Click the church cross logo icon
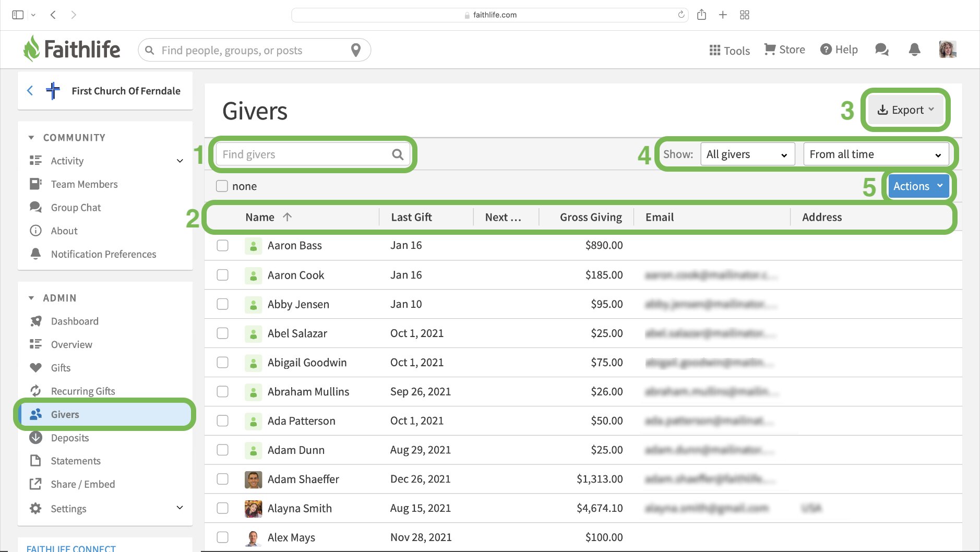Screen dimensions: 980x552 click(x=53, y=91)
